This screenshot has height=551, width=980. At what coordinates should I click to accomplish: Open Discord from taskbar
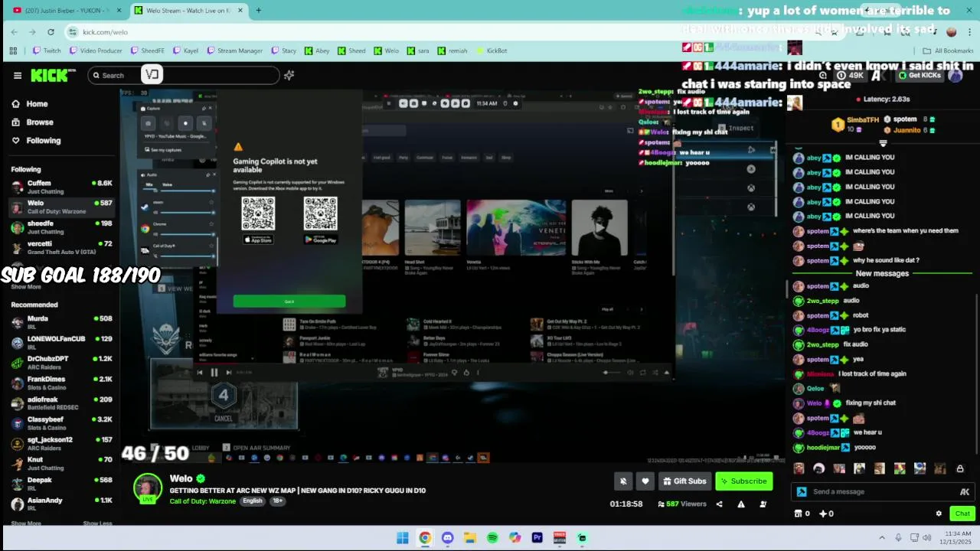click(447, 538)
